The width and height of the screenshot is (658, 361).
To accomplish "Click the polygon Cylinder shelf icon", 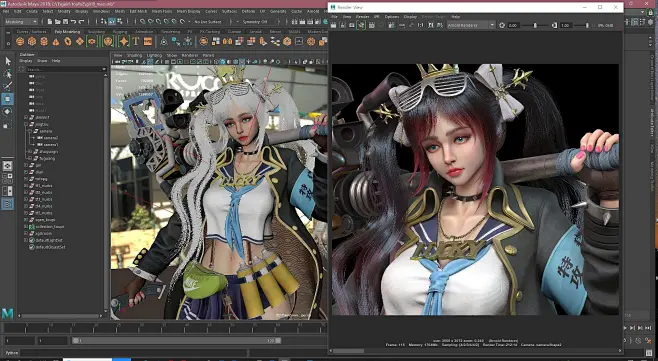I will pyautogui.click(x=44, y=42).
